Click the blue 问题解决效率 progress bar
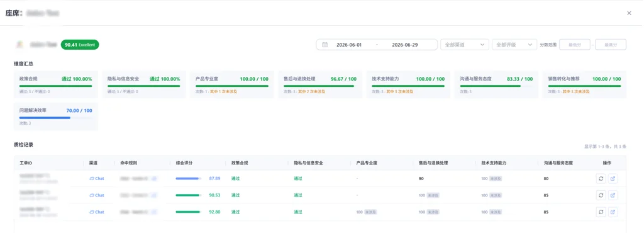The image size is (644, 233). coord(56,118)
